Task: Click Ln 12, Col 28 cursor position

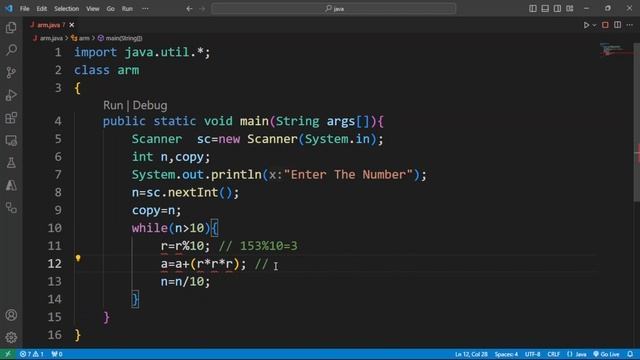Action: tap(471, 354)
